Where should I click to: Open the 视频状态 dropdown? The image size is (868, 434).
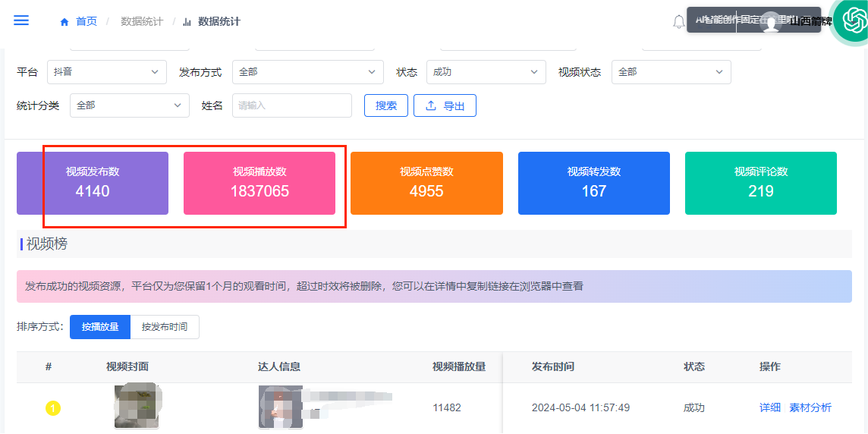tap(671, 72)
